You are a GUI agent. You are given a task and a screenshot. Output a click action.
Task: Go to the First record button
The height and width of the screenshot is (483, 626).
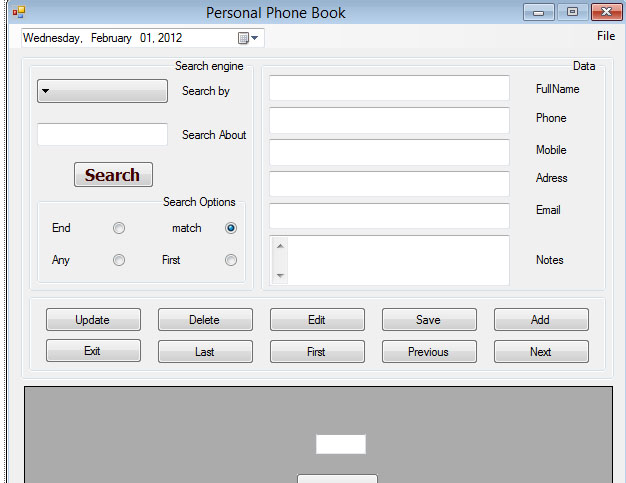point(317,352)
